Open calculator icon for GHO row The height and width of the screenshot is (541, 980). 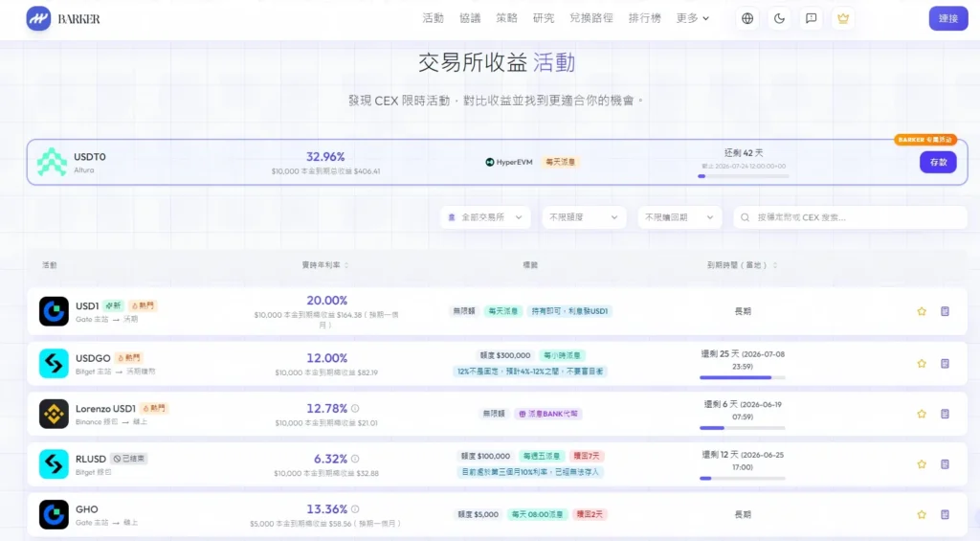(x=945, y=515)
